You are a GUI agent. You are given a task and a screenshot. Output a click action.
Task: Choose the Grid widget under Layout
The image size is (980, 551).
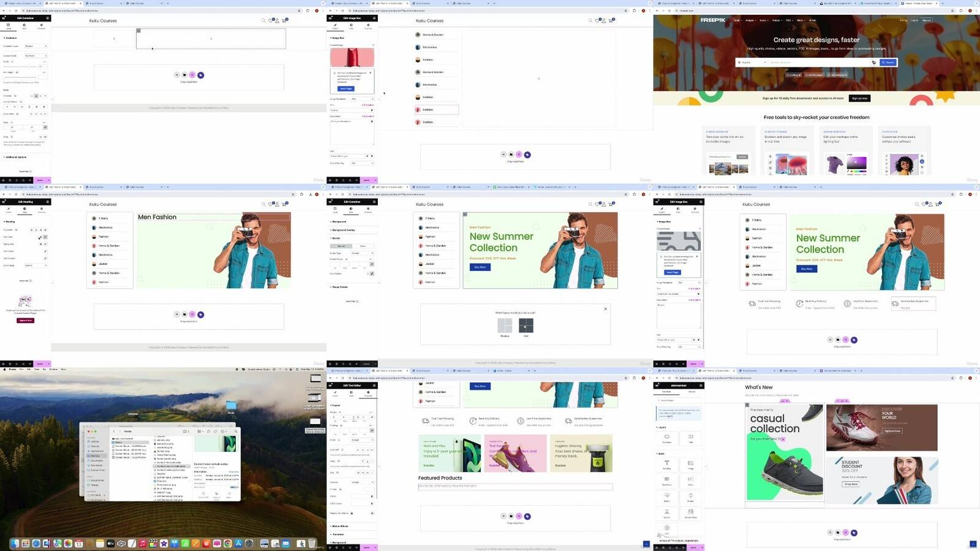[x=690, y=438]
